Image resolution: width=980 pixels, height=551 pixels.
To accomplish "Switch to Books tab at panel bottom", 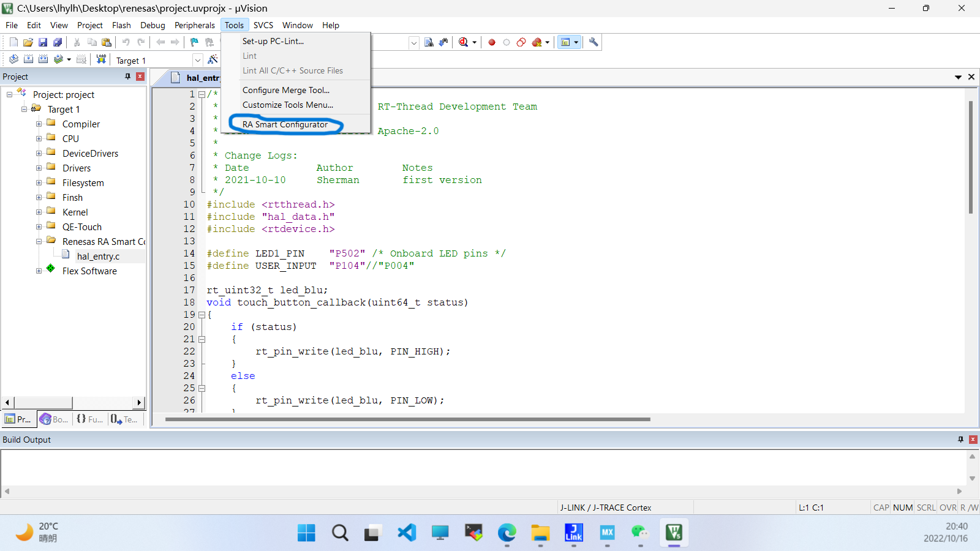I will 54,419.
